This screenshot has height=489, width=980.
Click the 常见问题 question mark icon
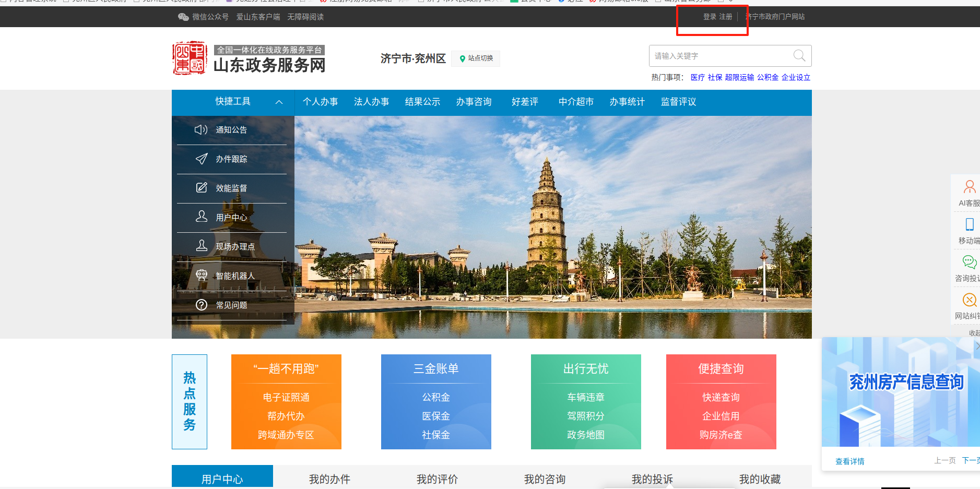click(201, 305)
